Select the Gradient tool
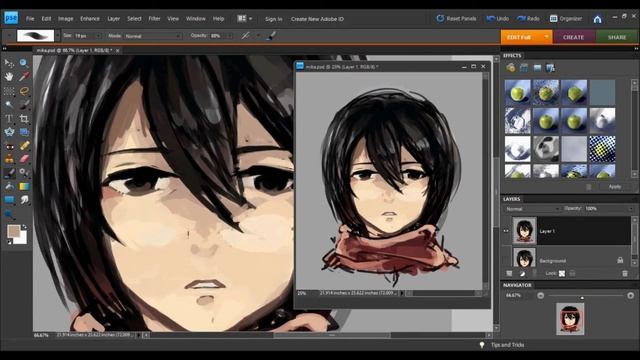The image size is (640, 360). [24, 187]
